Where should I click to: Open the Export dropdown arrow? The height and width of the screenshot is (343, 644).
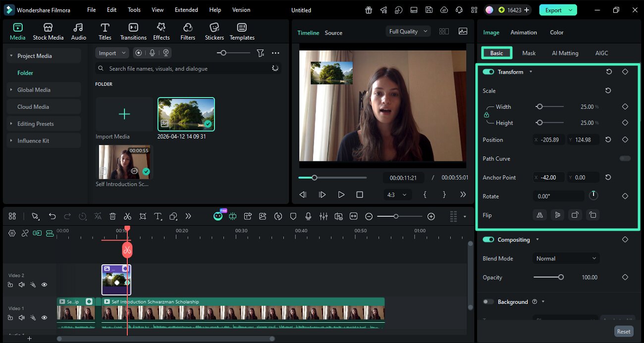[x=571, y=10]
